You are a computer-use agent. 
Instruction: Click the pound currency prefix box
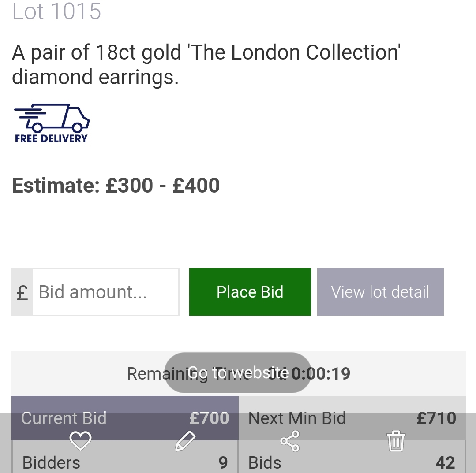tap(22, 292)
